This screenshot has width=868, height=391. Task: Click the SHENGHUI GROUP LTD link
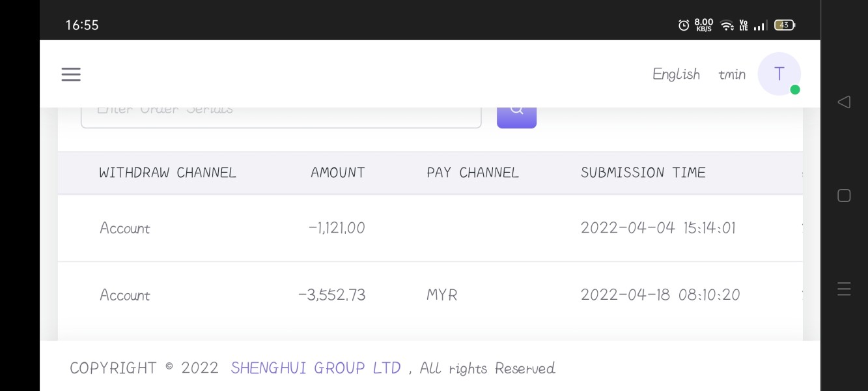pyautogui.click(x=316, y=368)
